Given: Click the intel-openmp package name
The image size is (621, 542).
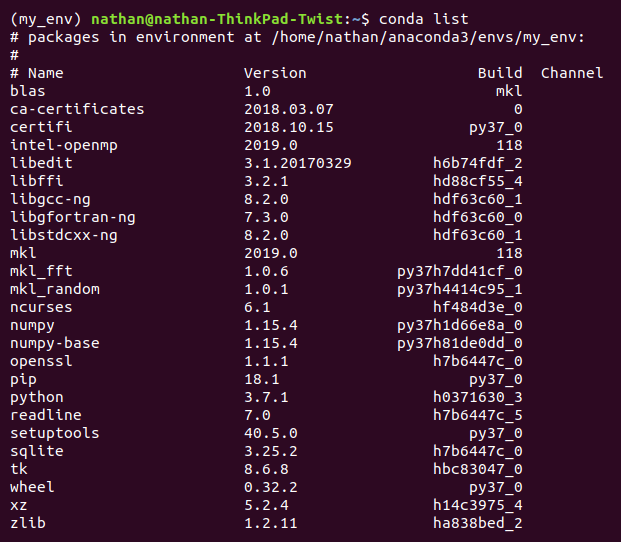Looking at the screenshot, I should point(64,145).
